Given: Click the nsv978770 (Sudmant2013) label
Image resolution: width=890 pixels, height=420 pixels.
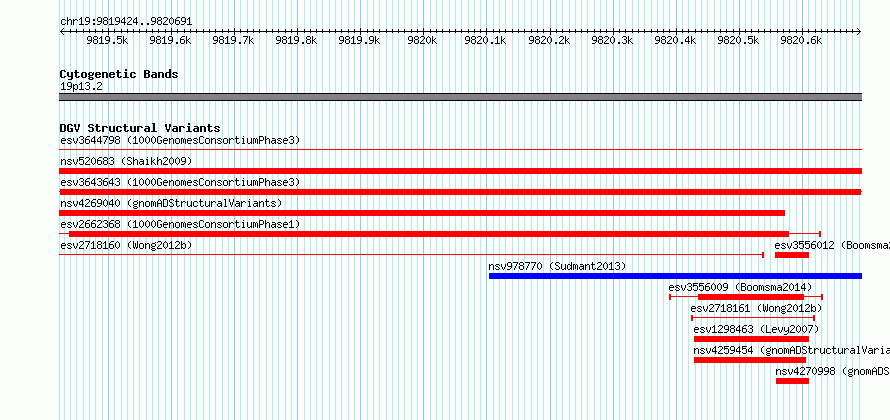Looking at the screenshot, I should click(557, 266).
